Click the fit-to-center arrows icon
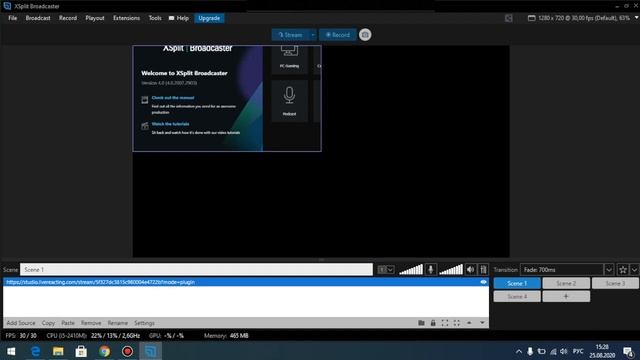 (x=457, y=323)
